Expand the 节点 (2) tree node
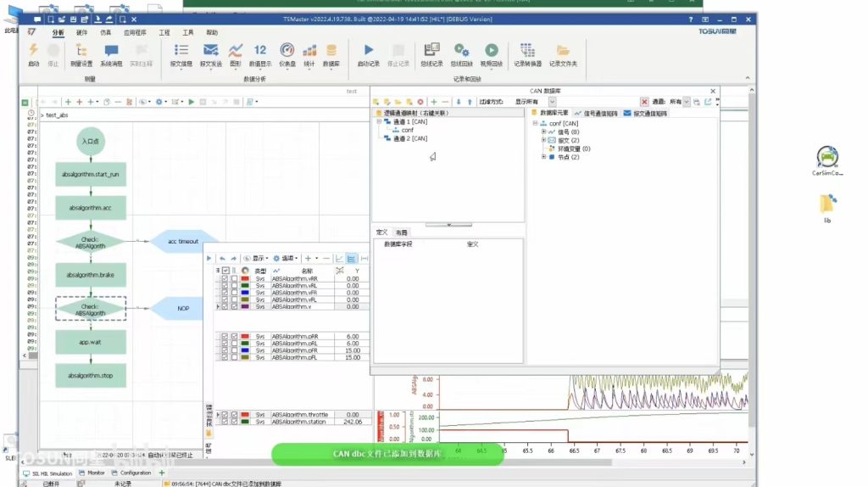The height and width of the screenshot is (487, 868). pos(543,157)
